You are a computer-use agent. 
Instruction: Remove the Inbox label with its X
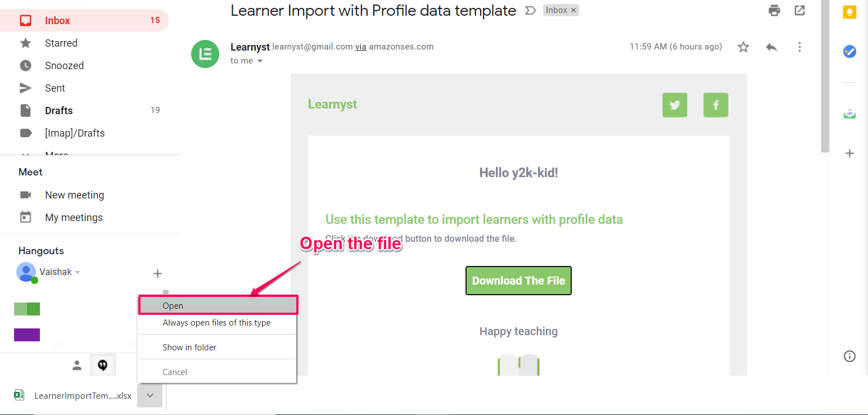tap(573, 10)
